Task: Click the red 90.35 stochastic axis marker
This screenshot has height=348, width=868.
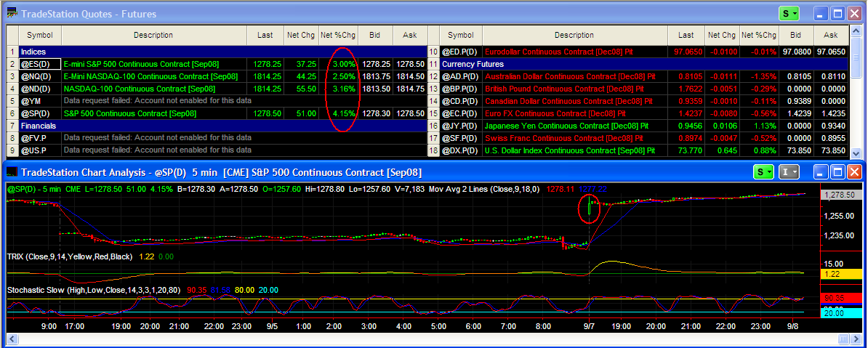Action: click(840, 298)
